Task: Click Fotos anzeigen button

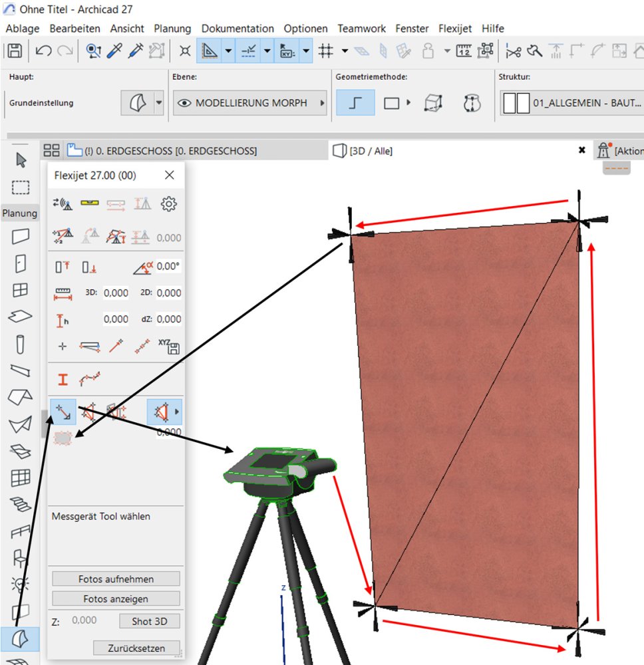Action: pos(116,599)
